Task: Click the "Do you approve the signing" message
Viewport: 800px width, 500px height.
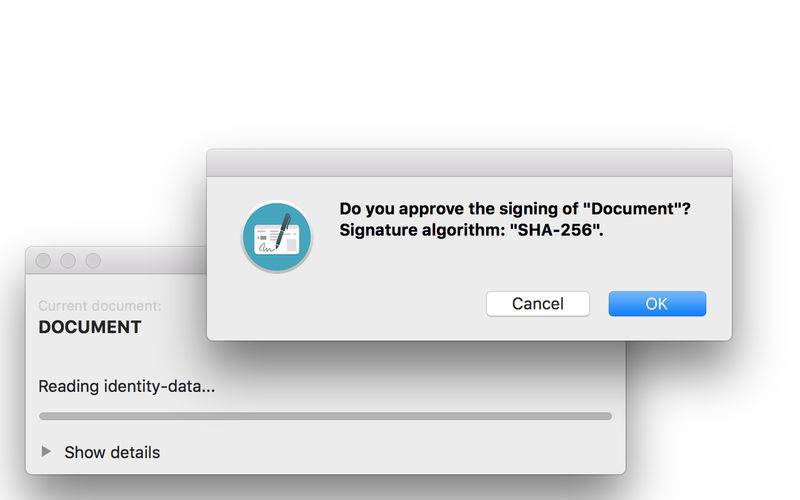Action: coord(515,209)
